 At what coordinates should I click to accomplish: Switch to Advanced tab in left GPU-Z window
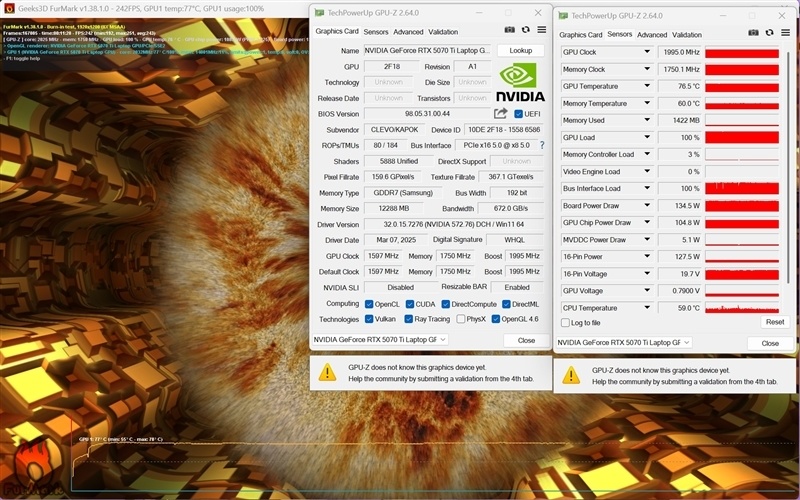click(x=408, y=32)
